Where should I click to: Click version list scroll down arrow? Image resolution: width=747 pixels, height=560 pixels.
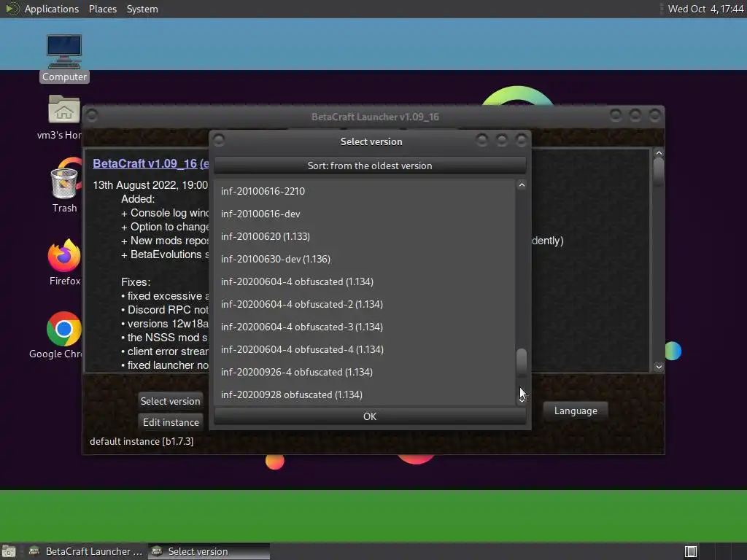click(x=522, y=400)
